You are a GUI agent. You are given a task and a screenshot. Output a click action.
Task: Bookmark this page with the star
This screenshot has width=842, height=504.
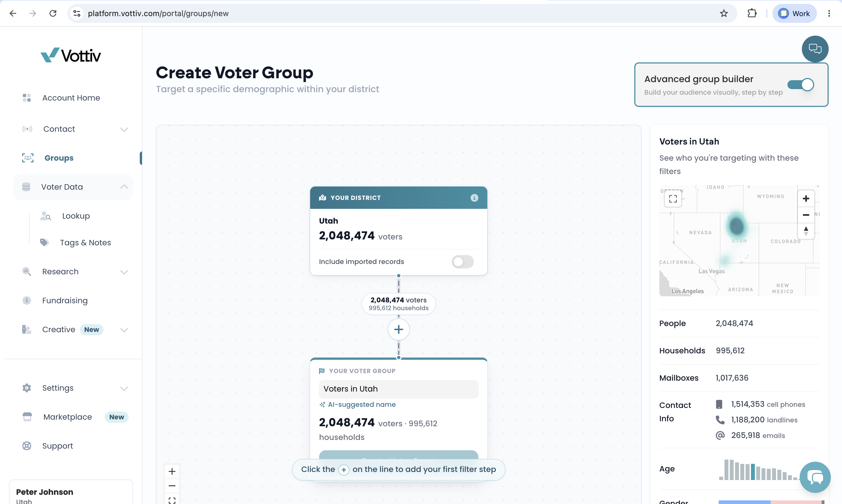pyautogui.click(x=724, y=13)
